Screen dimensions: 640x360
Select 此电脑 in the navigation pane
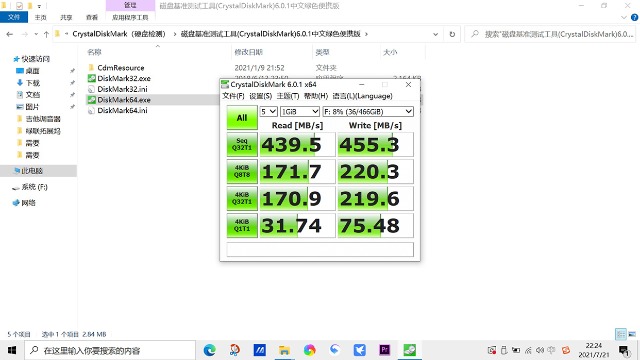pyautogui.click(x=32, y=171)
